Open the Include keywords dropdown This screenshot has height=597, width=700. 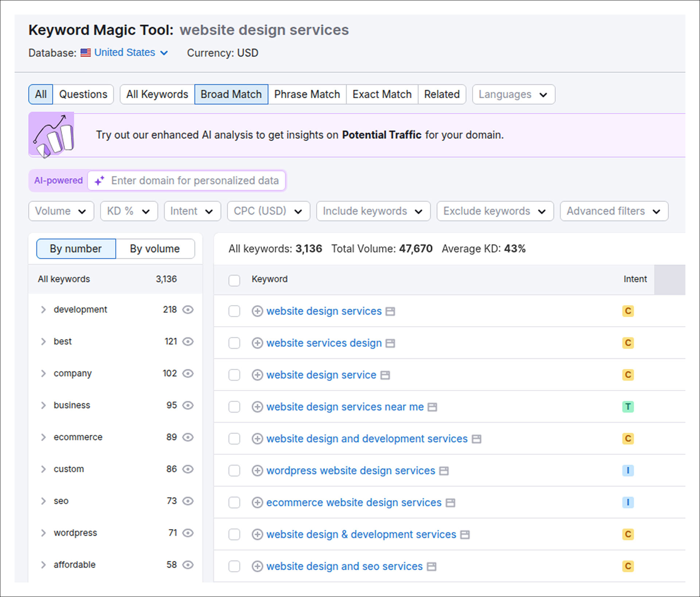point(373,211)
